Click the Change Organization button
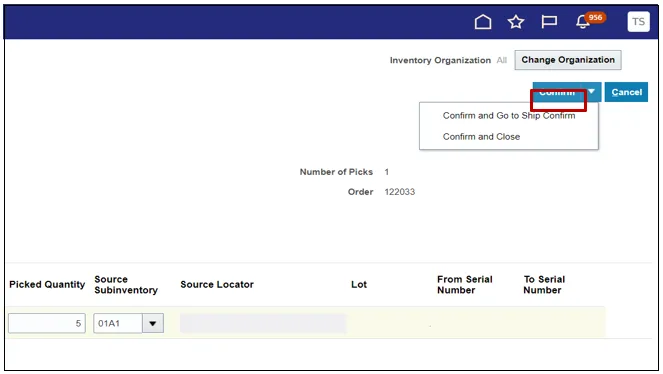Viewport: 663px width, 374px height. 568,60
